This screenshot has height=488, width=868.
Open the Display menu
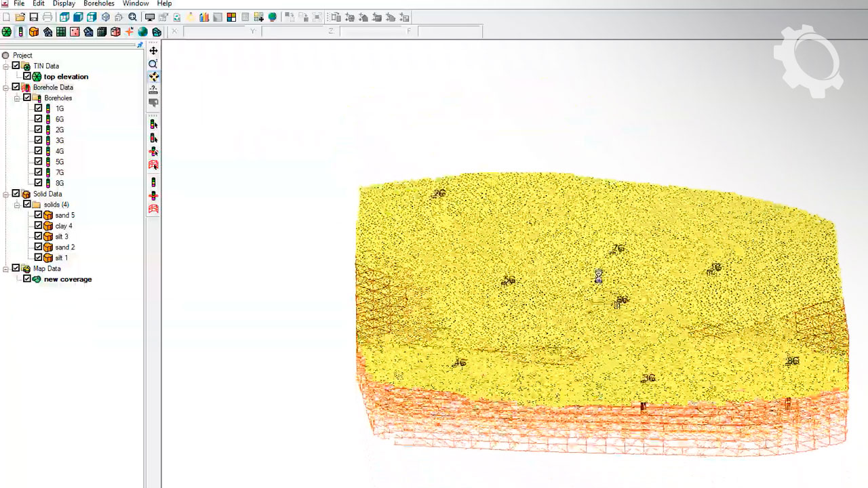(x=64, y=4)
